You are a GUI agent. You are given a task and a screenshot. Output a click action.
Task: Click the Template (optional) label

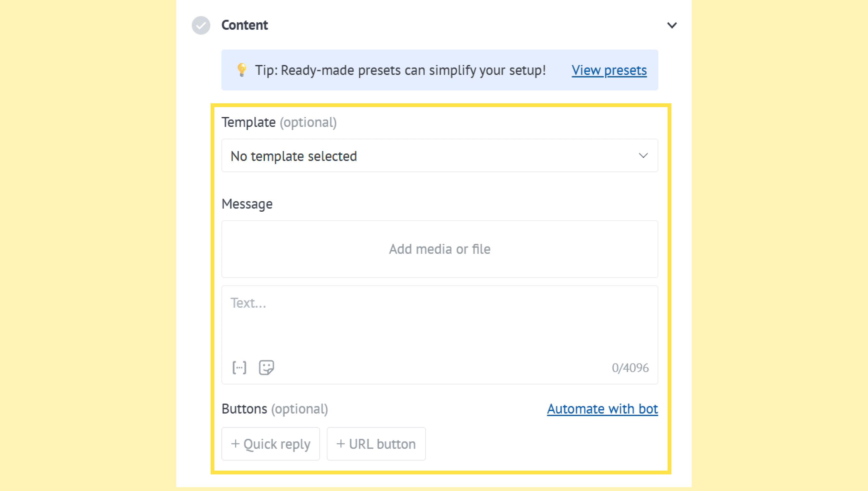(x=279, y=122)
